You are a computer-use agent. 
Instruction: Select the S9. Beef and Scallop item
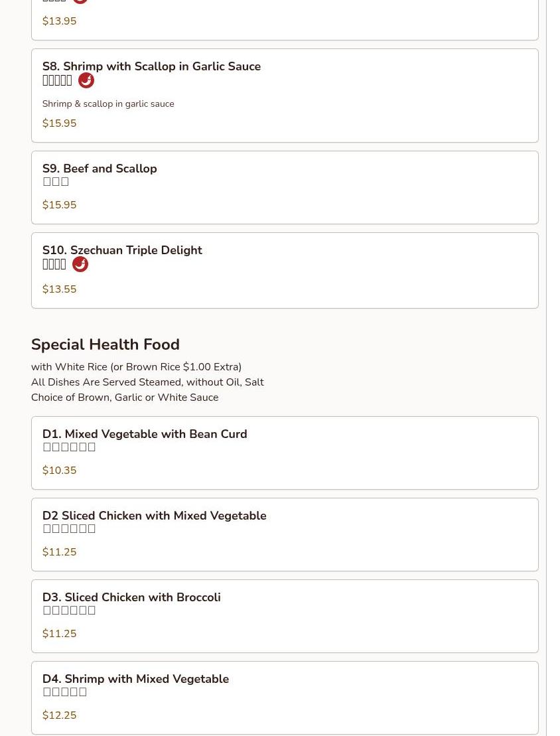point(100,169)
